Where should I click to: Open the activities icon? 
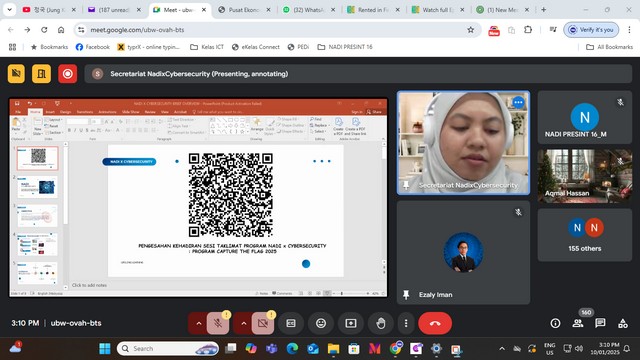point(623,323)
